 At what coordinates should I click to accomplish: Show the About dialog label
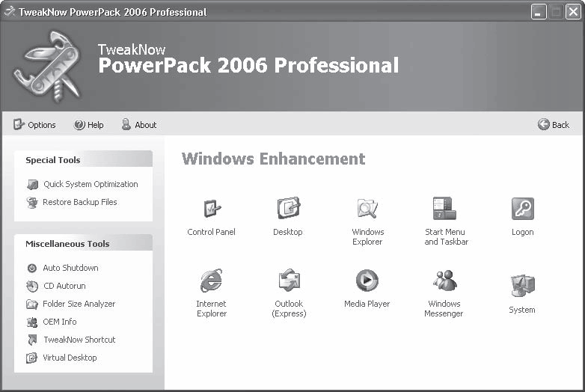[146, 125]
